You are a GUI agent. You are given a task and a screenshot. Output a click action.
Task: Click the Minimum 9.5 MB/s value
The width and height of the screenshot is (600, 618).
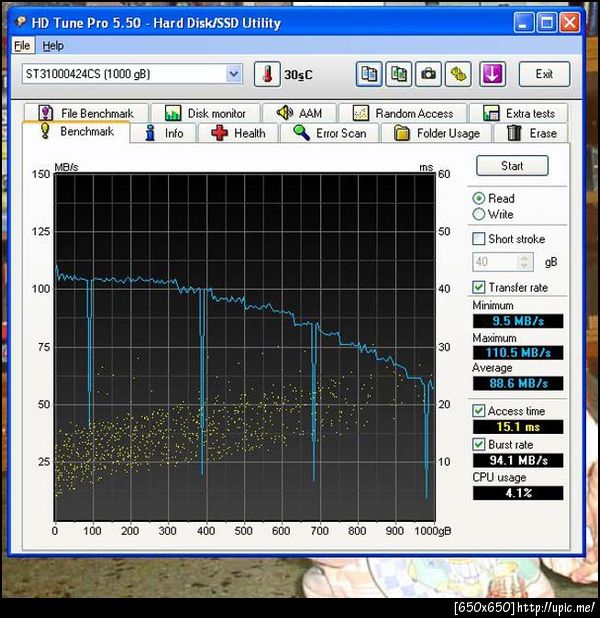(x=518, y=321)
